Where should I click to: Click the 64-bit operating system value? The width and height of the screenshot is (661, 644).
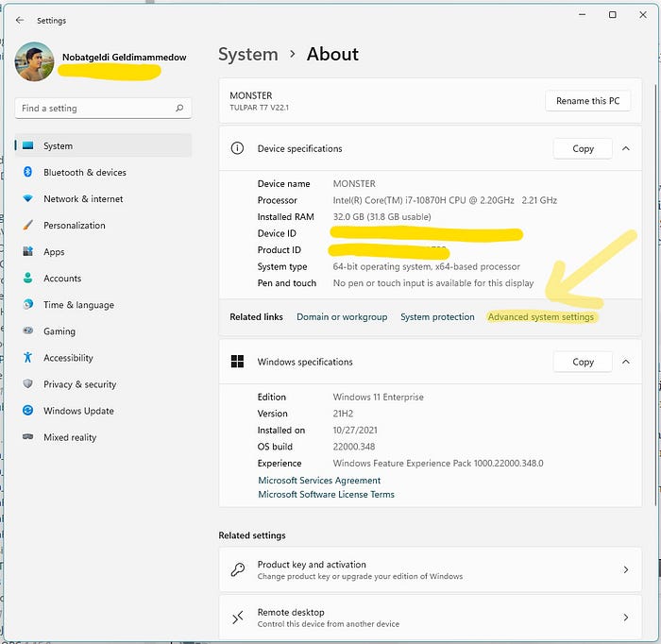click(x=426, y=267)
